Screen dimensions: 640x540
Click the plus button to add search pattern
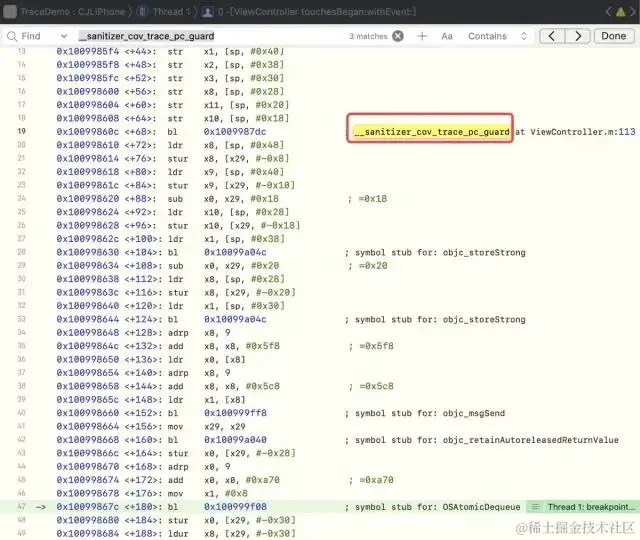coord(422,36)
